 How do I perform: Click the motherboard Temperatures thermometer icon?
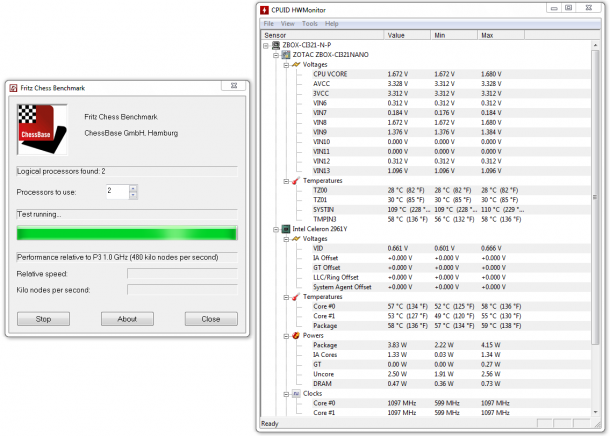point(296,180)
